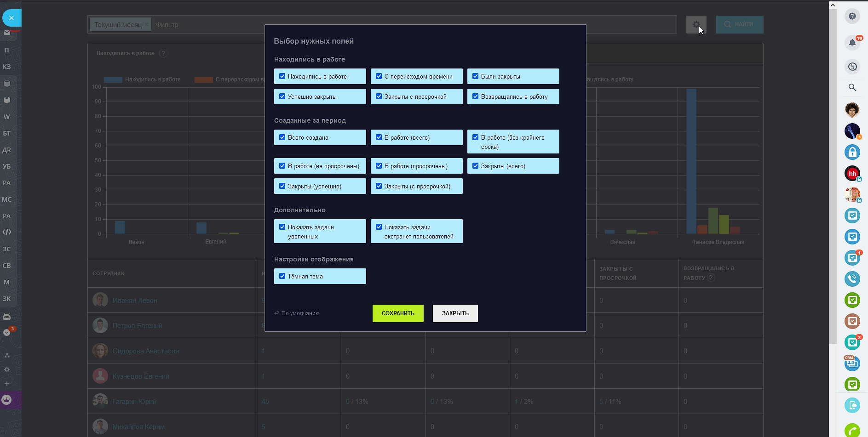Click the red hh icon in sidebar

pyautogui.click(x=852, y=173)
